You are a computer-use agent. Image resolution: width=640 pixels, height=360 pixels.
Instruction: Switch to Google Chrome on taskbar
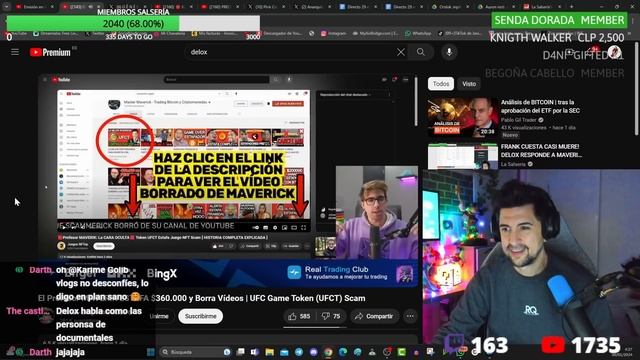click(x=328, y=352)
